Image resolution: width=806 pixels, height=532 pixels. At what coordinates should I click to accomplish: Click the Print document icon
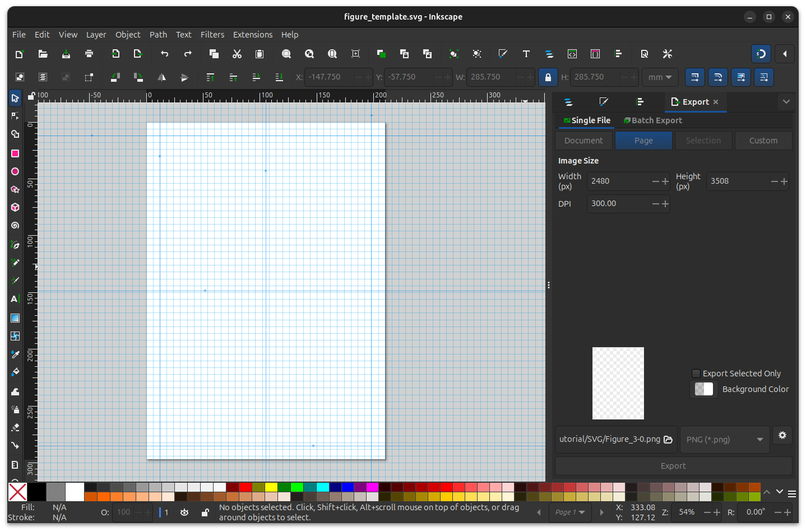pos(89,54)
